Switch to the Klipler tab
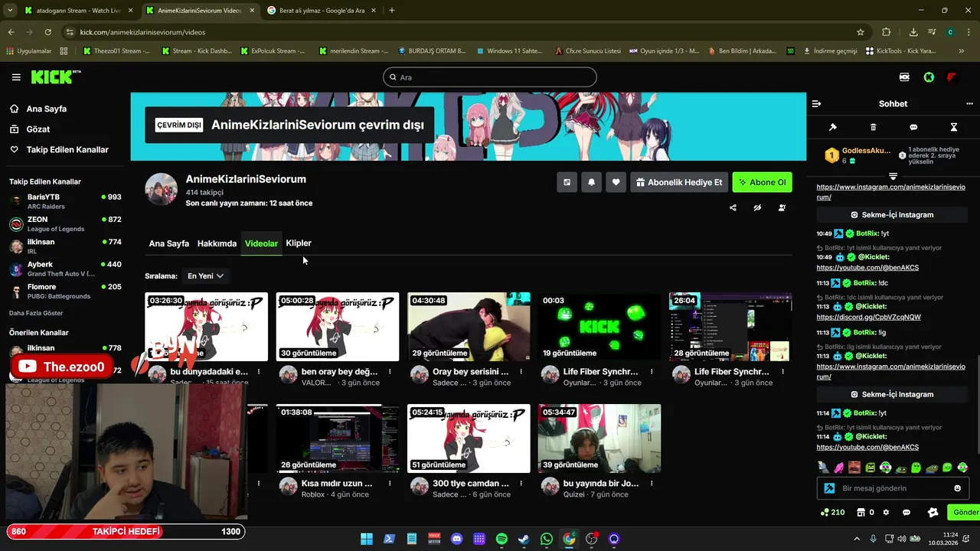 (x=299, y=243)
